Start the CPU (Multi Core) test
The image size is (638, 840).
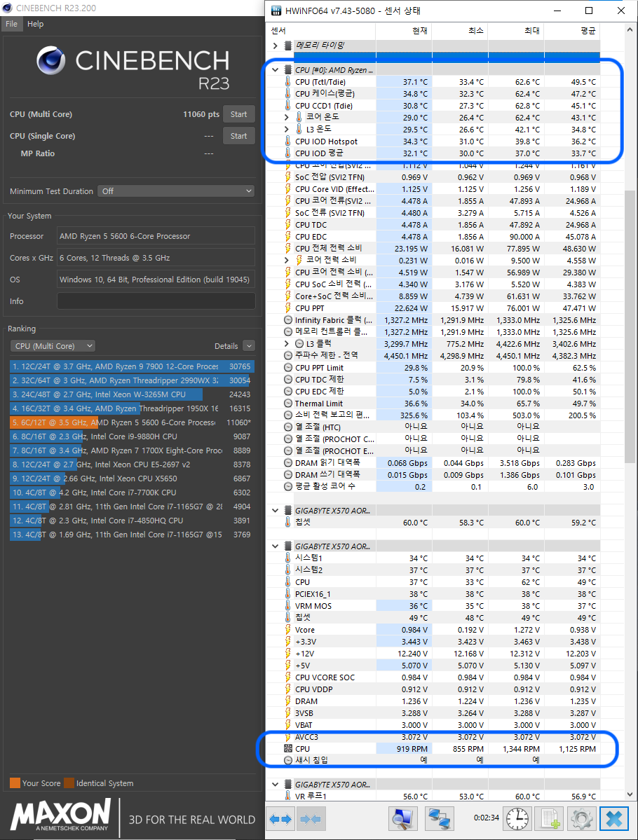[238, 114]
